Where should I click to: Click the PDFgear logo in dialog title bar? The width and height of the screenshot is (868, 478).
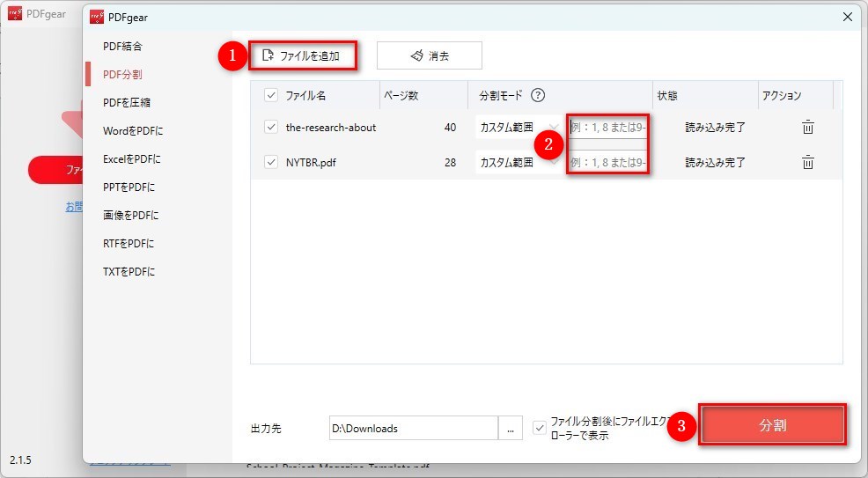point(97,17)
